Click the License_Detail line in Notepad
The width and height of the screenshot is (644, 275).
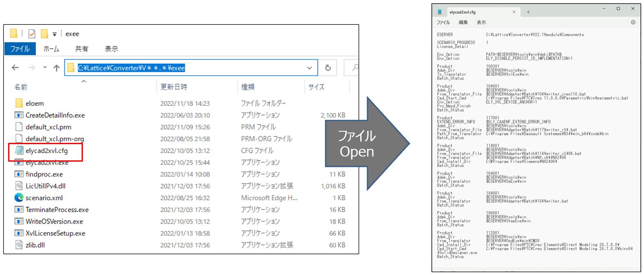pyautogui.click(x=453, y=47)
